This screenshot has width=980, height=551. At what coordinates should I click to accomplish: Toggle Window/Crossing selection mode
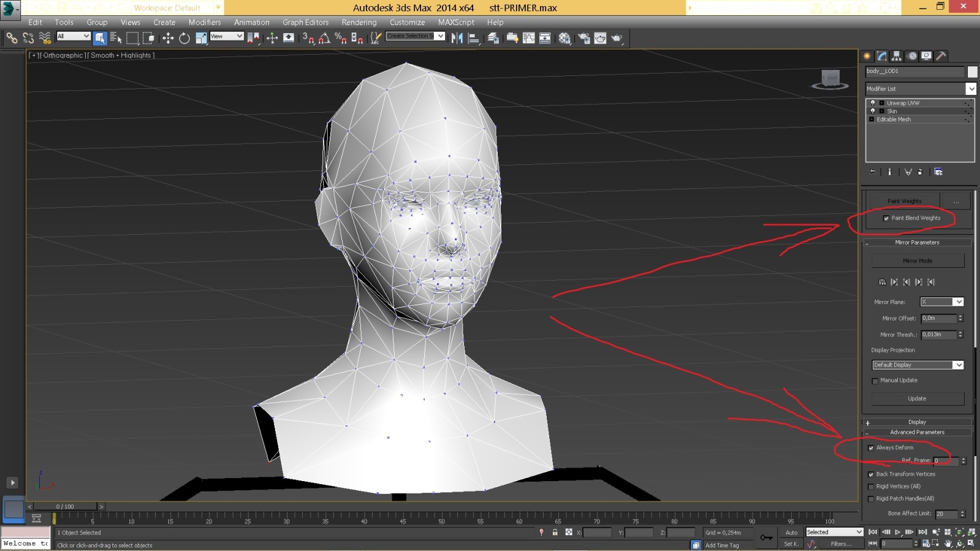[x=149, y=38]
